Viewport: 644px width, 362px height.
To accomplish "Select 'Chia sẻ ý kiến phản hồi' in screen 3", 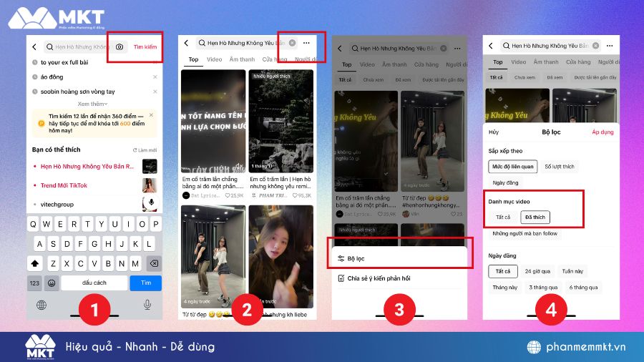I will (x=379, y=278).
